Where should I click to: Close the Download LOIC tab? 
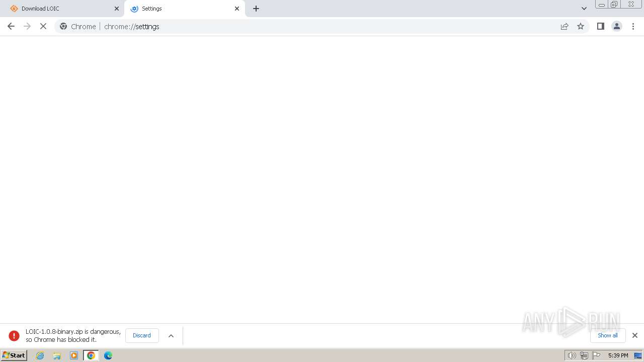pyautogui.click(x=117, y=9)
